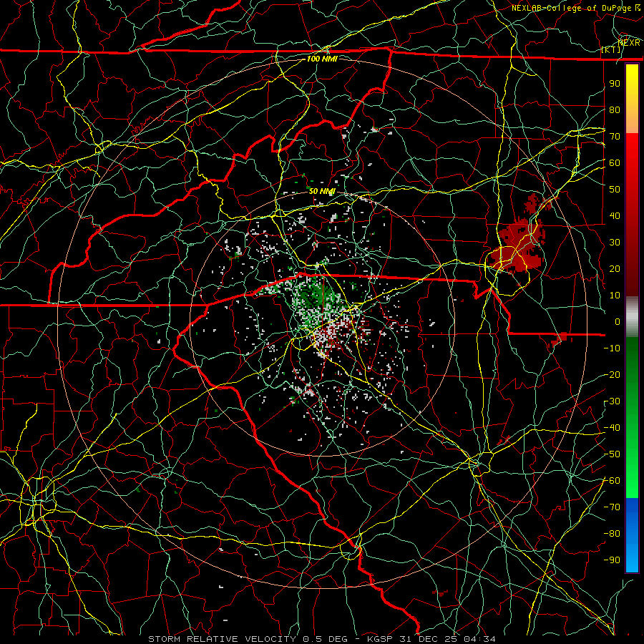Click the "50 NMI" range ring label
Screen dimensions: 644x644
pyautogui.click(x=322, y=191)
